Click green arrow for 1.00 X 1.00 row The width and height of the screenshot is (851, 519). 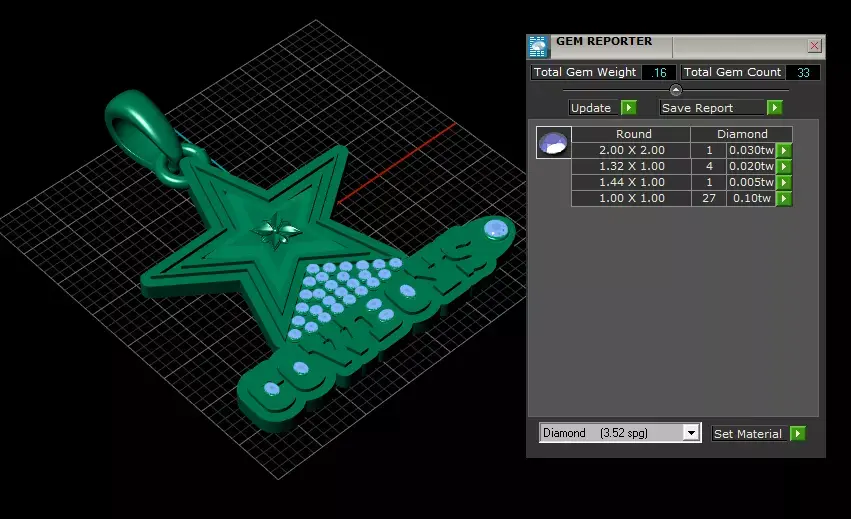pos(784,199)
